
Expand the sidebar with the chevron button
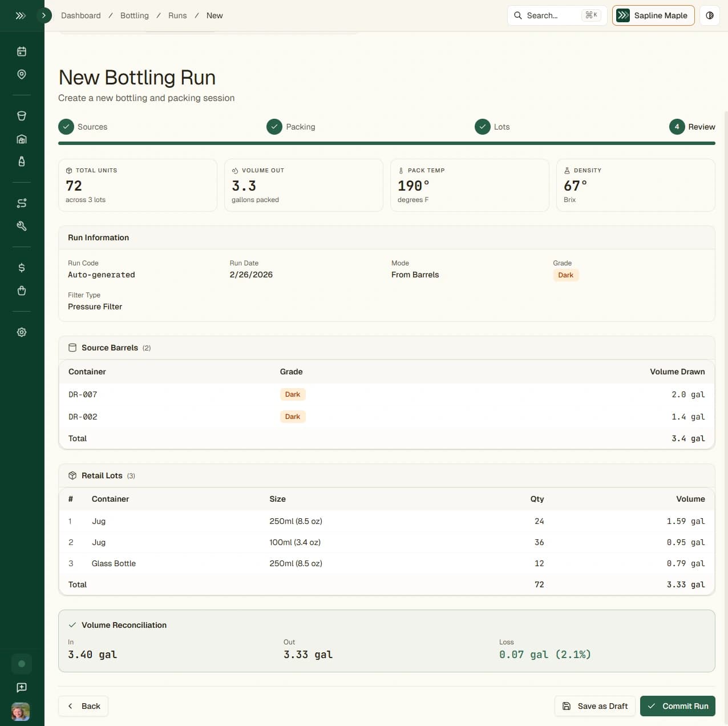pos(43,15)
